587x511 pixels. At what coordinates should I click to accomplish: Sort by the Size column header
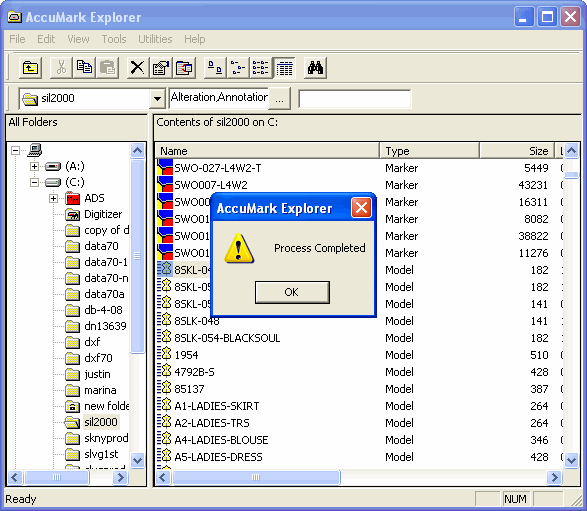[x=517, y=151]
